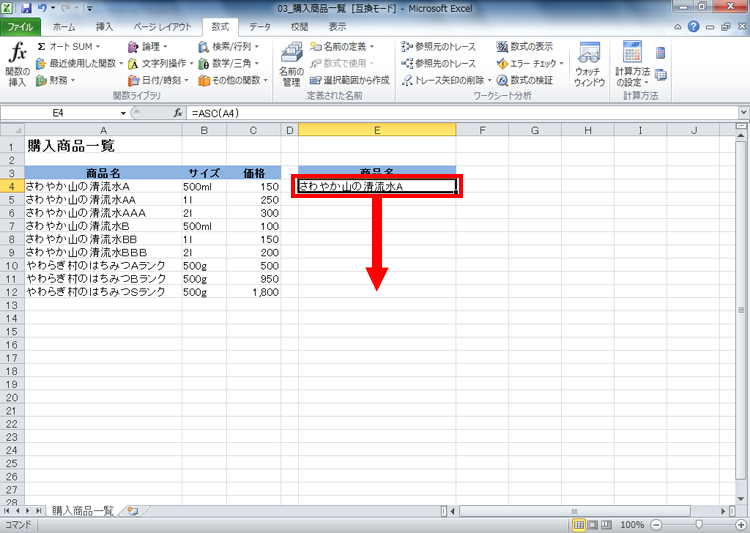Switch to Page Layout (ページ レイアウト) tab
The height and width of the screenshot is (533, 750).
(x=162, y=27)
